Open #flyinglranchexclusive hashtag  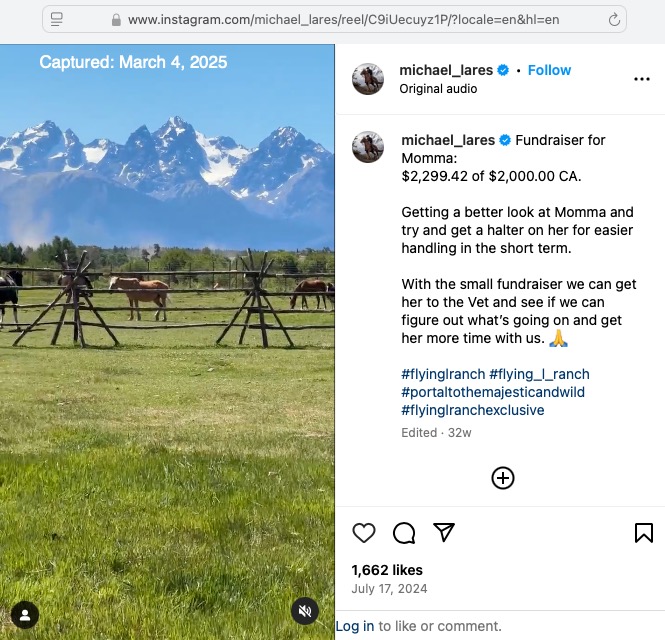coord(473,410)
